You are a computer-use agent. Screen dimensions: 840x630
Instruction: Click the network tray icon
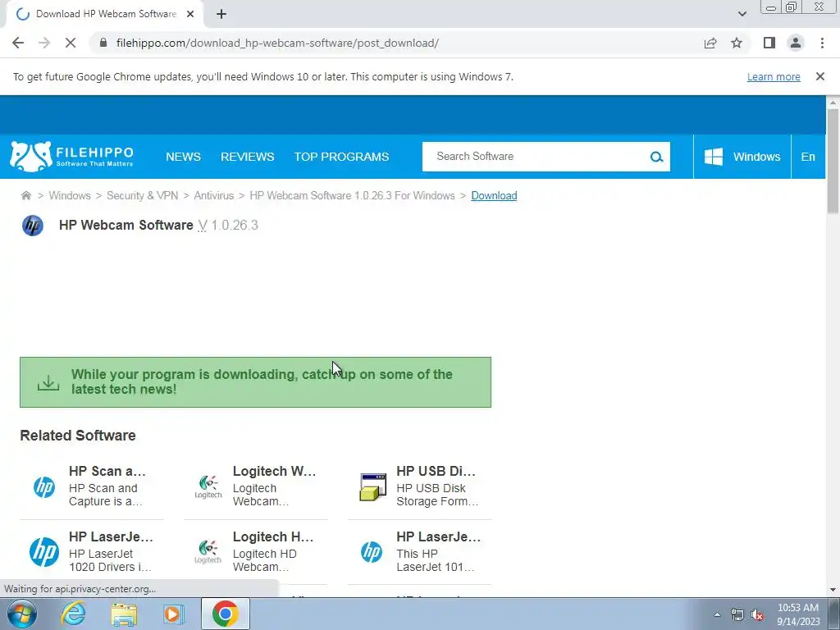click(737, 614)
